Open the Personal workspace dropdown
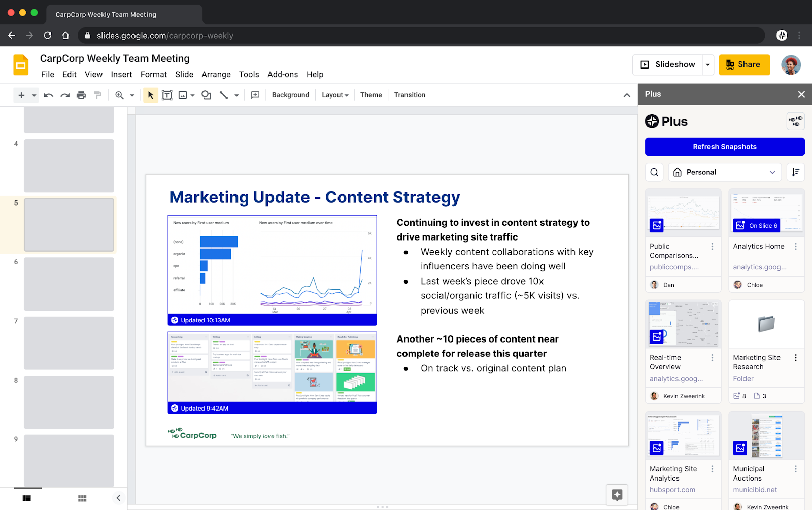 click(724, 173)
